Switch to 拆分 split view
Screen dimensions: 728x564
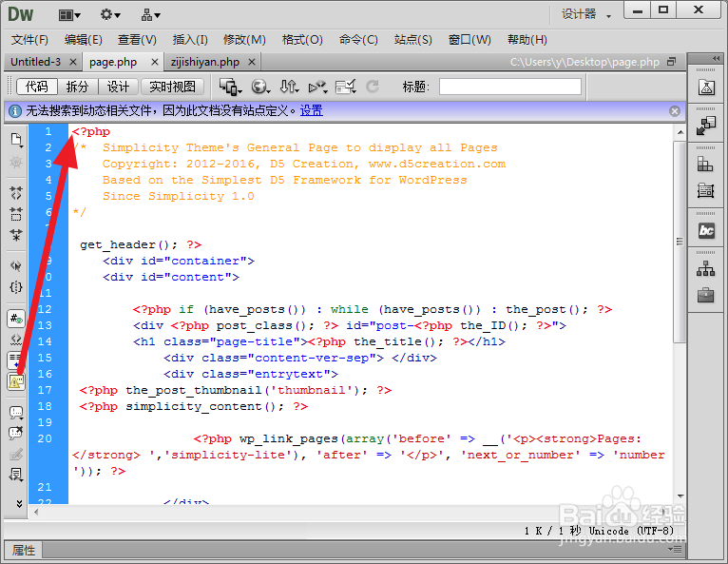[x=78, y=87]
